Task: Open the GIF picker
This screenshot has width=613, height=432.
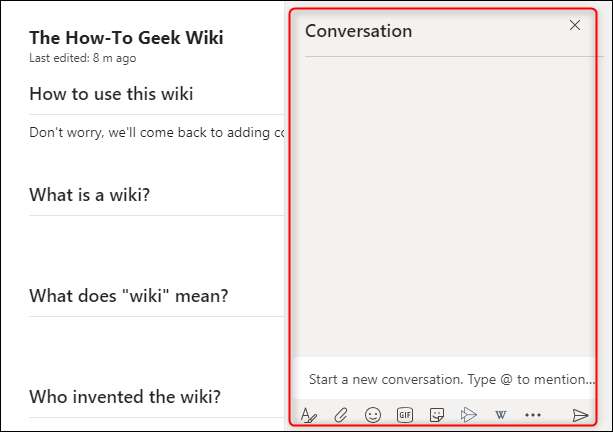Action: (405, 415)
